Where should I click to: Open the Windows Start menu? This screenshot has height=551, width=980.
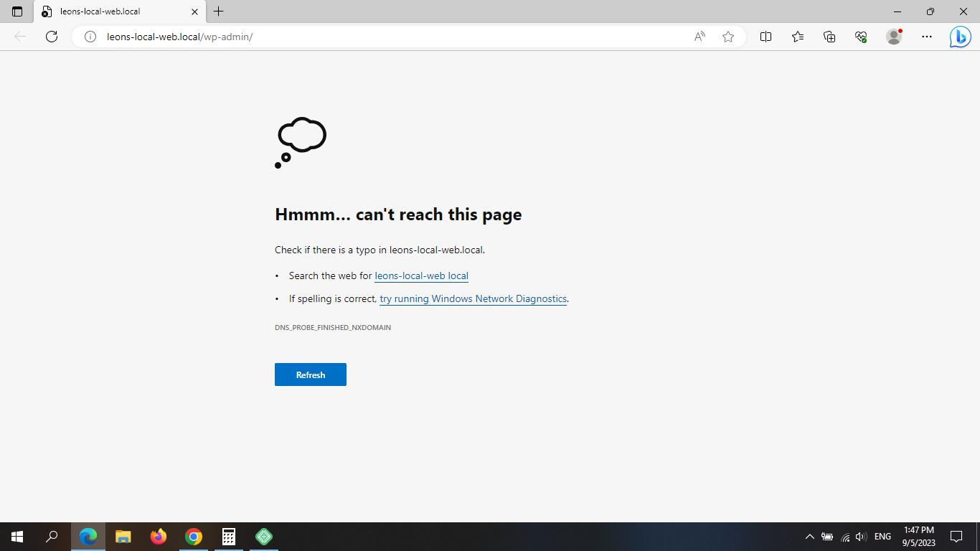click(x=17, y=537)
